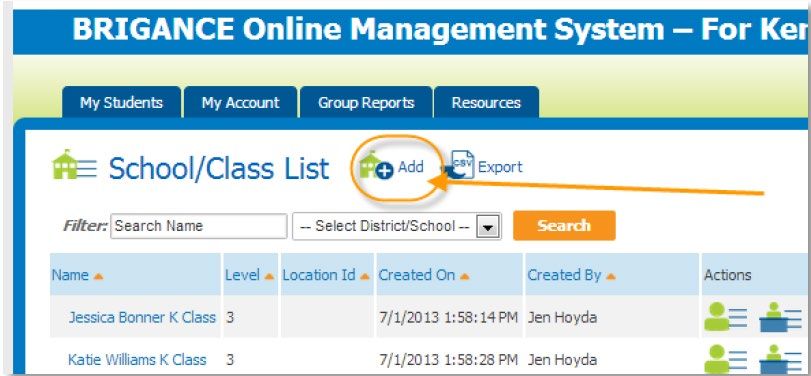Click Level value 3 in Jessica Bonner row

[x=230, y=317]
